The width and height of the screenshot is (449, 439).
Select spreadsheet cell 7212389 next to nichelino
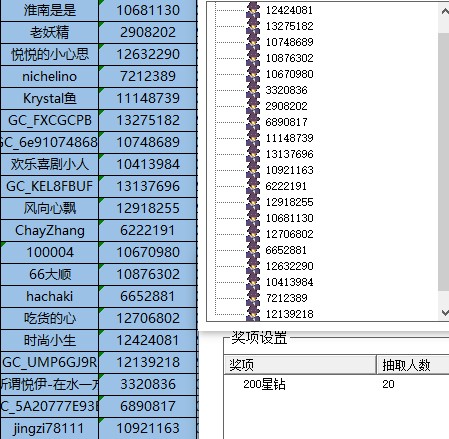(x=148, y=76)
